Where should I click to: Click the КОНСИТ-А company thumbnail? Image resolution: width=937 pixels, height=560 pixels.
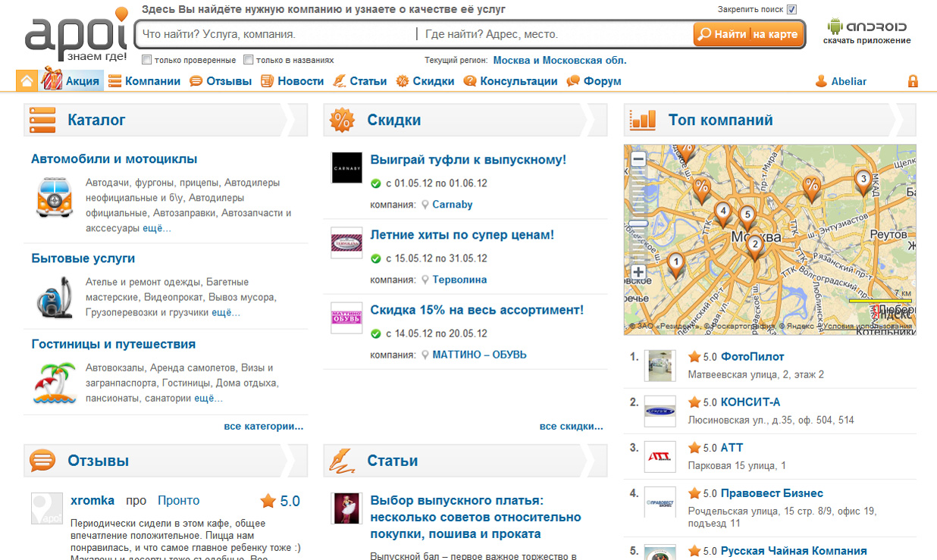point(660,411)
